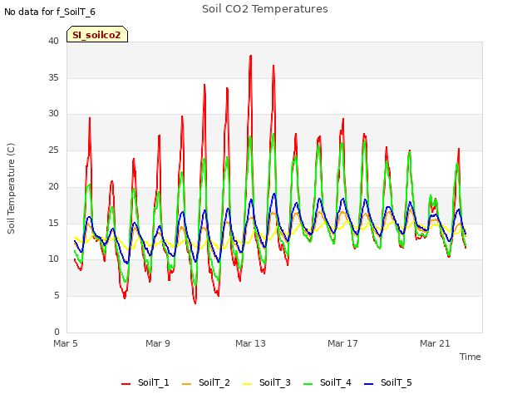The width and height of the screenshot is (532, 399).
Task: Click the SI_soilco2 annotation tag
Action: click(x=97, y=34)
